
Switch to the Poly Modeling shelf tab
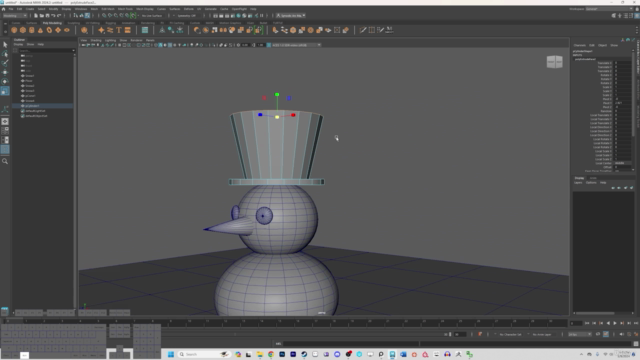click(52, 23)
